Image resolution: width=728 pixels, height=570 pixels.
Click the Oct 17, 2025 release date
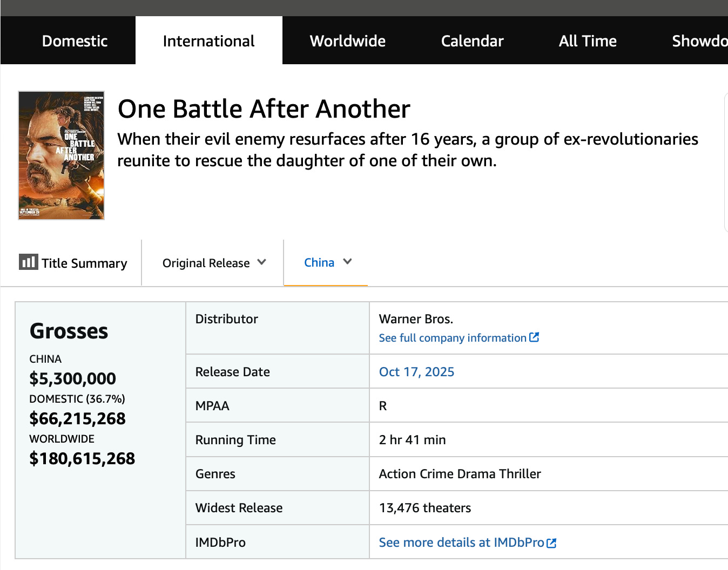click(x=416, y=372)
